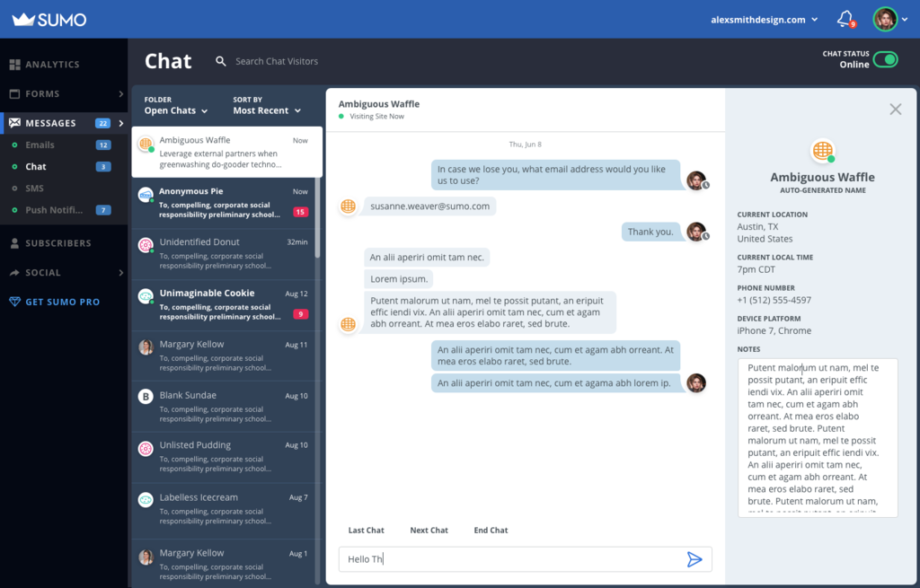Expand the alexsmithdesign.com site dropdown
920x588 pixels.
click(764, 19)
